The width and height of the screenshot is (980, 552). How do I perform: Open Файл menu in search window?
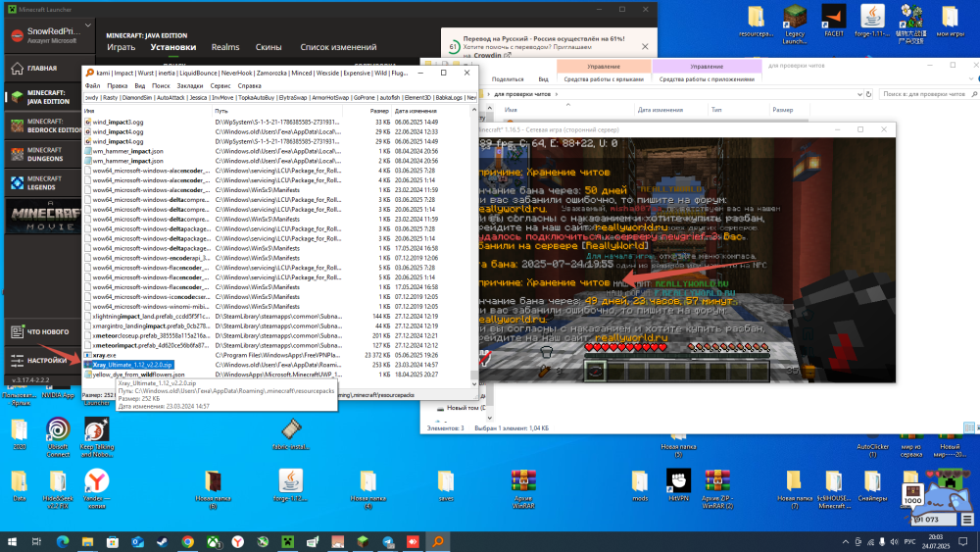point(92,85)
